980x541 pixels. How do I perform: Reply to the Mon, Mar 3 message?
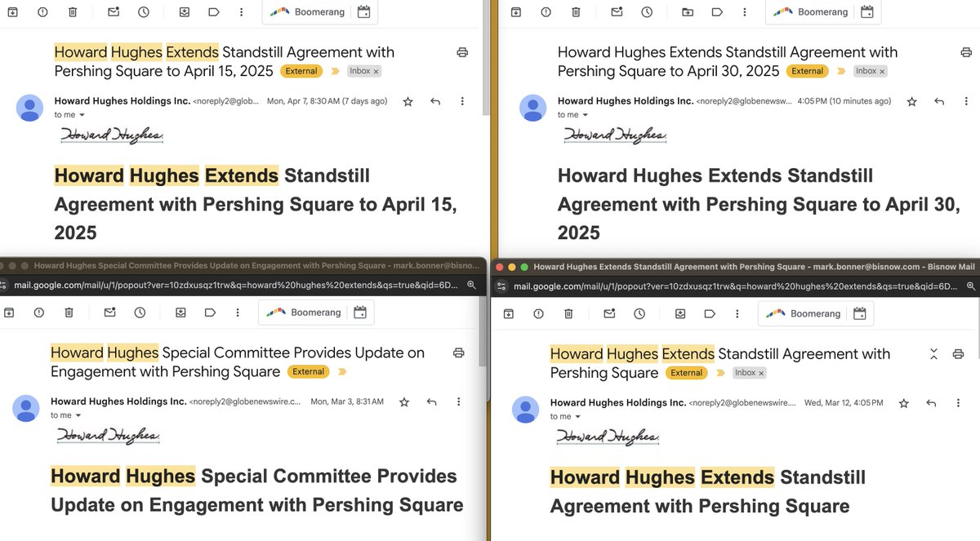coord(431,401)
